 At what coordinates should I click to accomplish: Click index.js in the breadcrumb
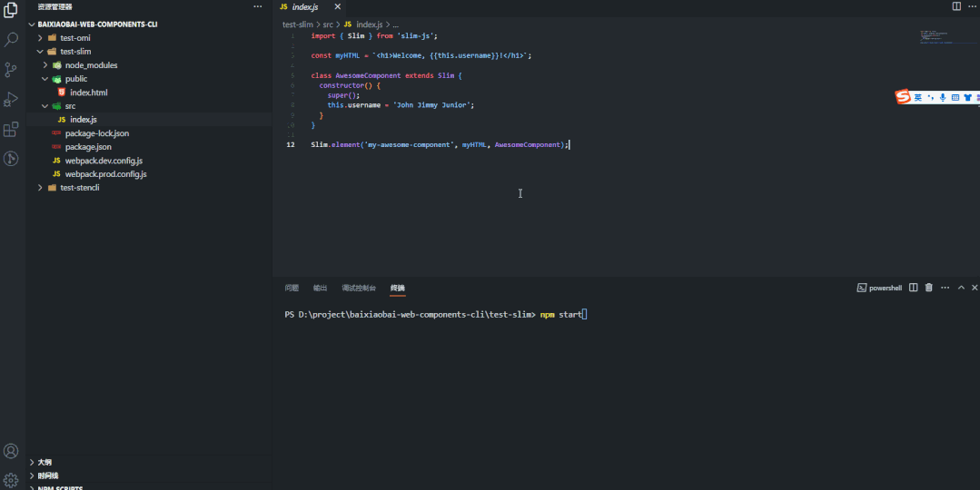tap(369, 24)
